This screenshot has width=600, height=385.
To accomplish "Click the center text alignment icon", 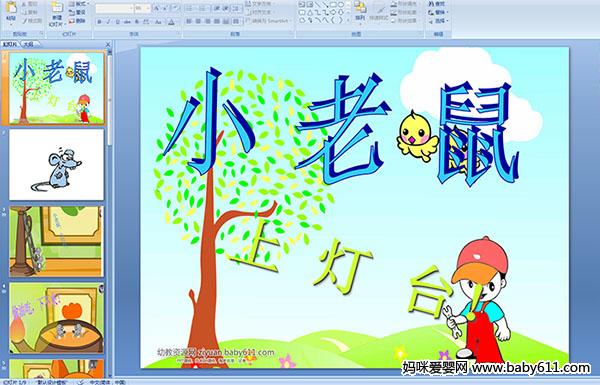I will pyautogui.click(x=198, y=22).
